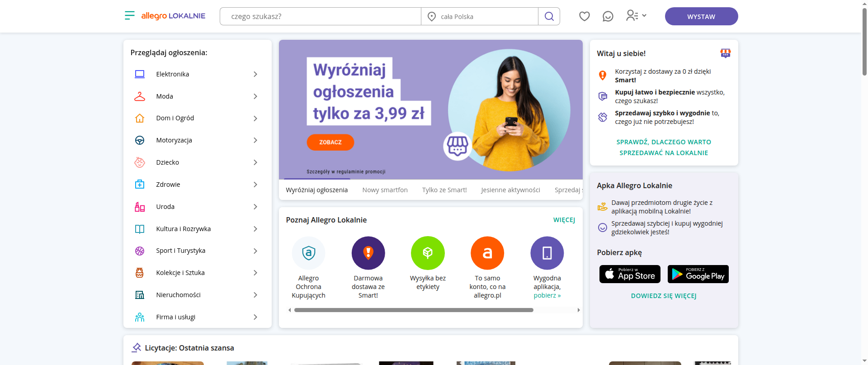Click the Uroda cosmetics icon
Image resolution: width=868 pixels, height=365 pixels.
point(140,207)
